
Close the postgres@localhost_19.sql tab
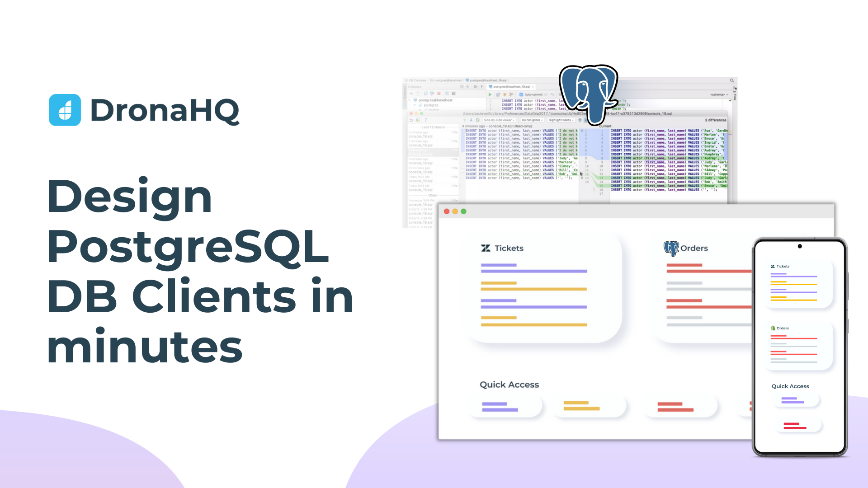(x=533, y=87)
